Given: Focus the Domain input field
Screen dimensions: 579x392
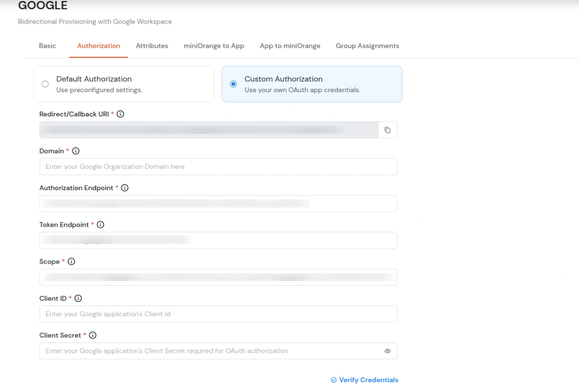Looking at the screenshot, I should pos(218,167).
